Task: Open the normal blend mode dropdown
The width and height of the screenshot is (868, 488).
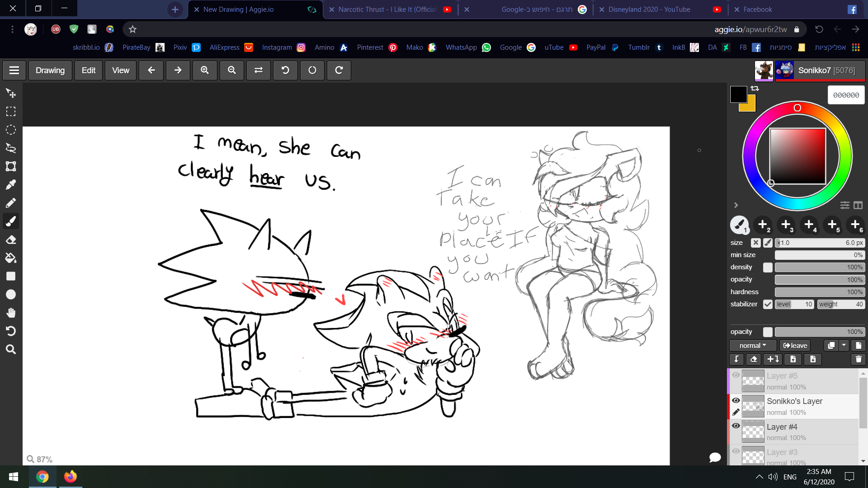Action: coord(753,346)
